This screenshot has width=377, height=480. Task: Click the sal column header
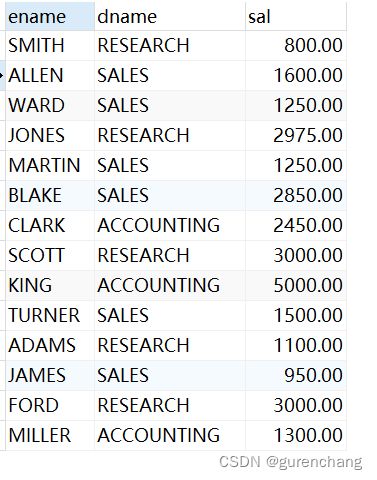pyautogui.click(x=296, y=17)
